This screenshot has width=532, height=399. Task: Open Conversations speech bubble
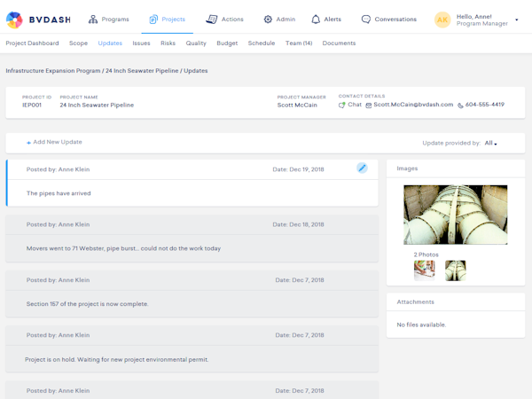coord(366,20)
